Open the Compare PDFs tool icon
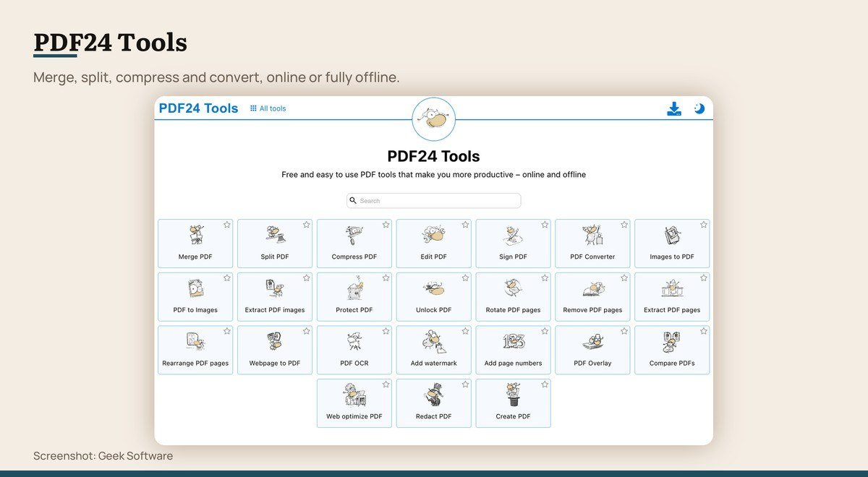Viewport: 868px width, 477px height. (x=672, y=342)
